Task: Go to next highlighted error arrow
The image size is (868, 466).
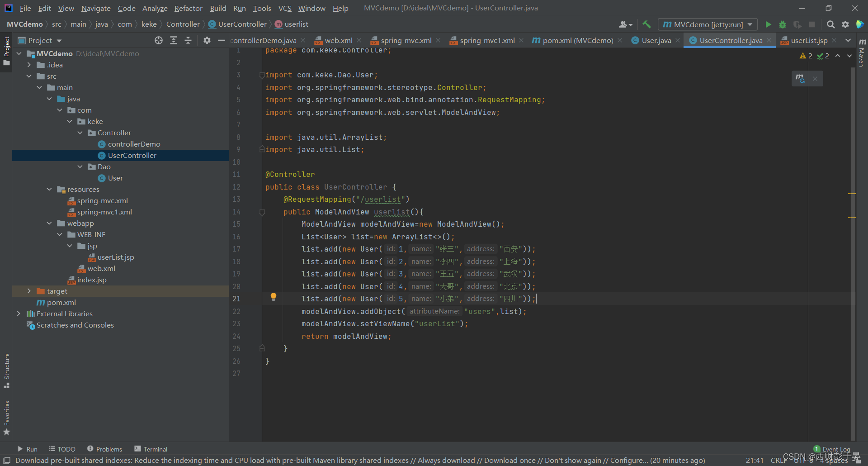Action: coord(849,56)
